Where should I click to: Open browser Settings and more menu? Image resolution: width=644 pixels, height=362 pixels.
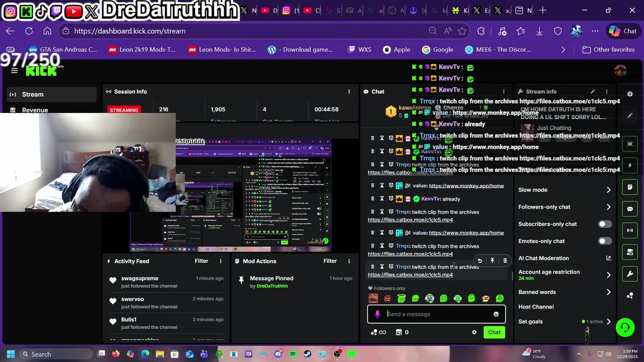(595, 31)
